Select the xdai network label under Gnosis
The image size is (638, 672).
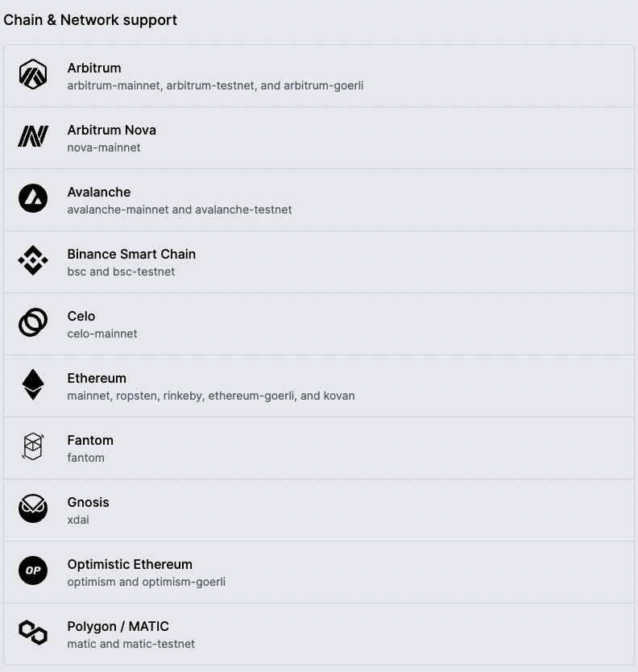78,520
